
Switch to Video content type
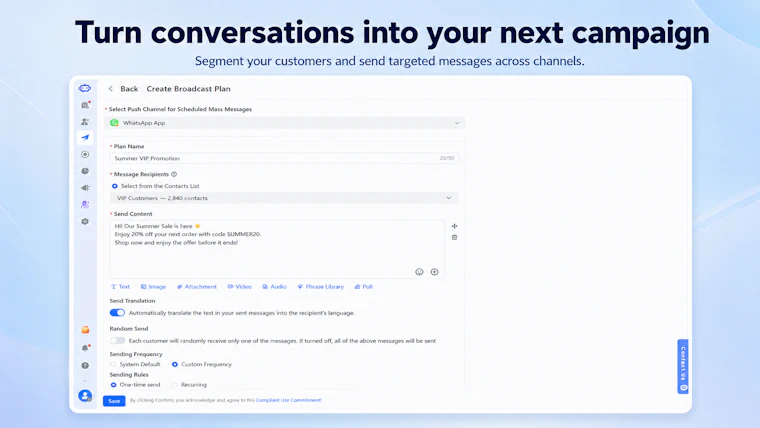pyautogui.click(x=239, y=287)
